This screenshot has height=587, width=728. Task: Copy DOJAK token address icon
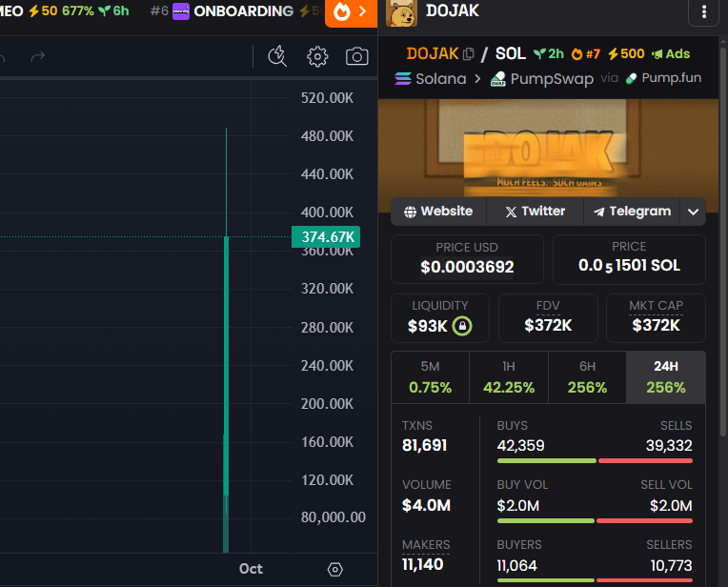[x=469, y=54]
